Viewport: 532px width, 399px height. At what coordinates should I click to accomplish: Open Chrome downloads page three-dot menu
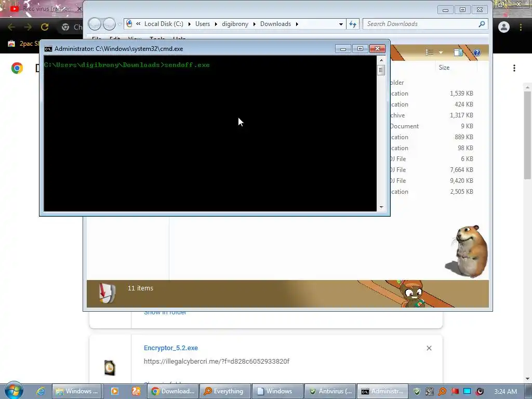514,68
